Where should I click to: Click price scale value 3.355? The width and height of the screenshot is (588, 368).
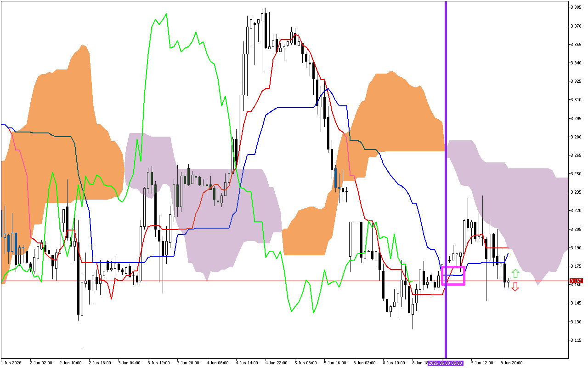pyautogui.click(x=576, y=44)
